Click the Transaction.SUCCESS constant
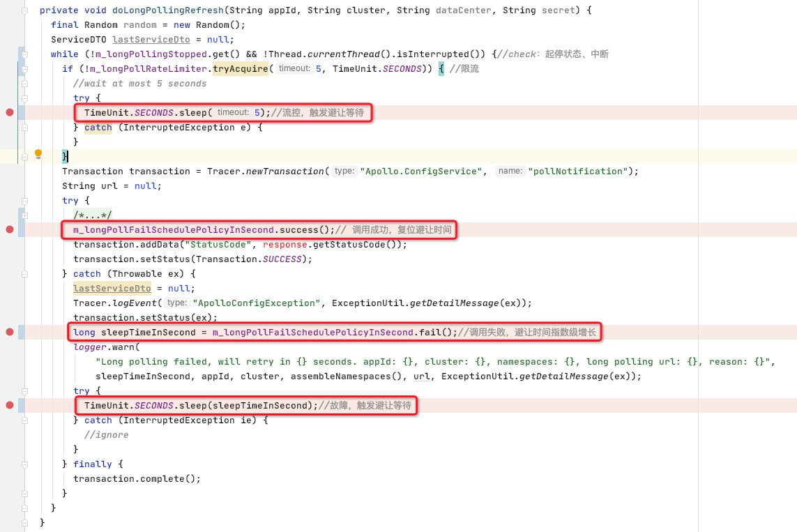797x532 pixels. pyautogui.click(x=248, y=259)
